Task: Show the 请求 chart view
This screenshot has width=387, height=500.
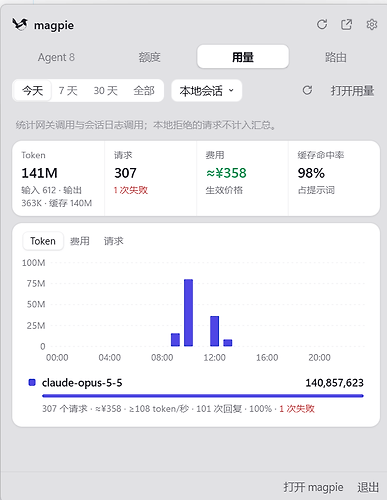Action: pyautogui.click(x=114, y=241)
